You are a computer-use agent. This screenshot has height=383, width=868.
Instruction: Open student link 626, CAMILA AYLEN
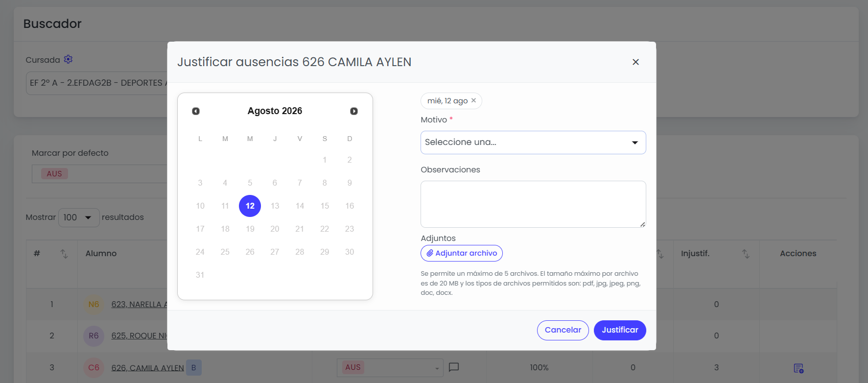[147, 368]
